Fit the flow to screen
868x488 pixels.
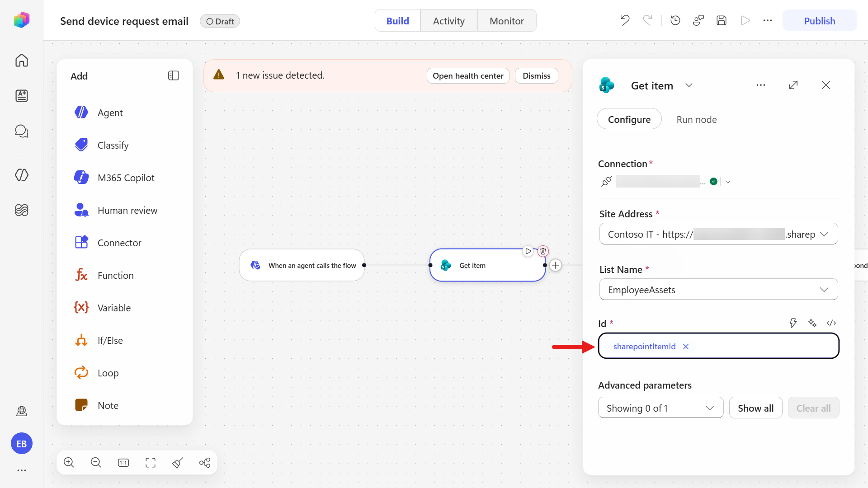[151, 462]
